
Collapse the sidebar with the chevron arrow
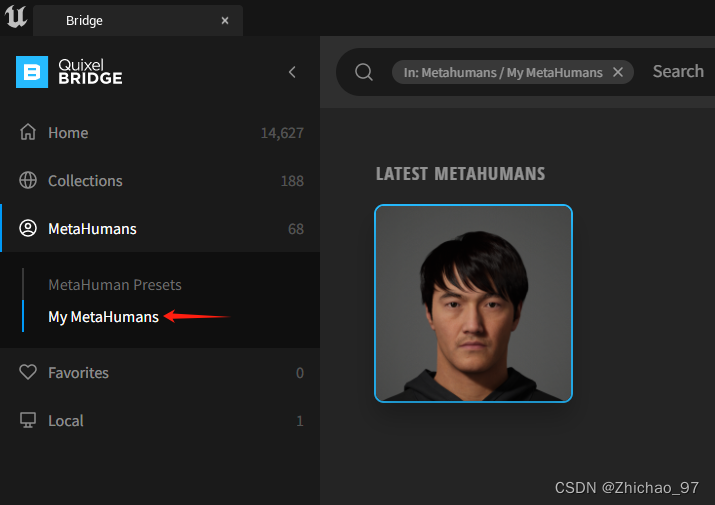[x=292, y=72]
